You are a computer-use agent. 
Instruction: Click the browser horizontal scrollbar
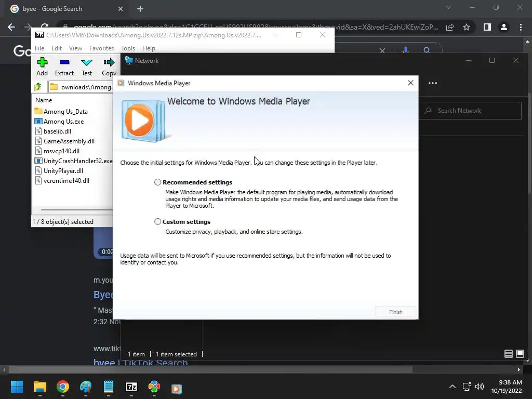click(211, 369)
